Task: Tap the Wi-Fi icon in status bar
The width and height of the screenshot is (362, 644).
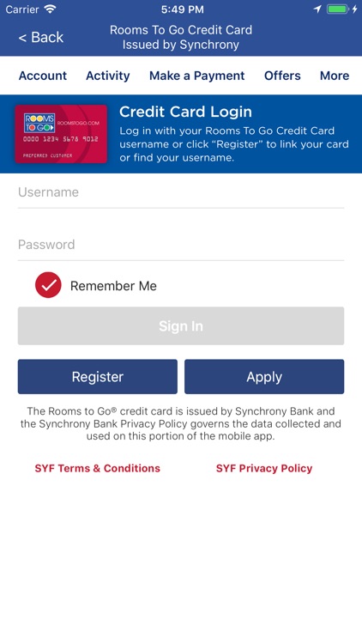Action: point(51,9)
